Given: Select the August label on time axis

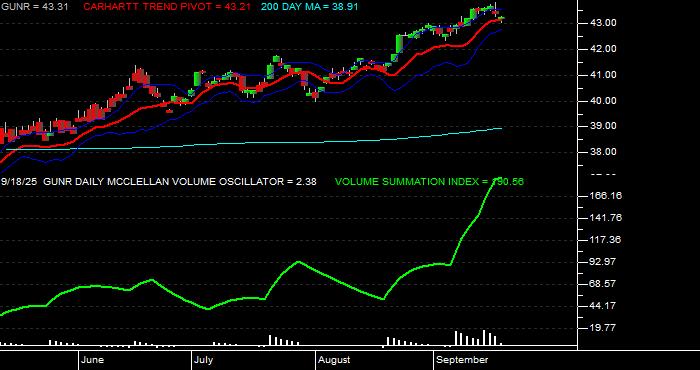Looking at the screenshot, I should tap(335, 360).
